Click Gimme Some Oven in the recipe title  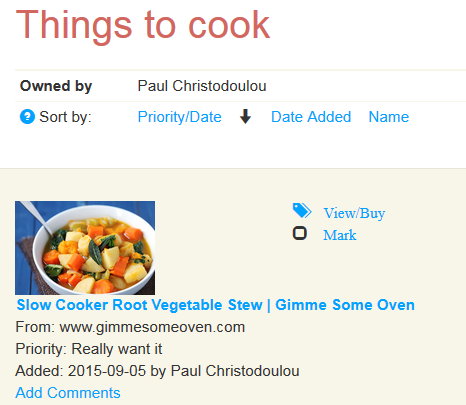tap(345, 305)
